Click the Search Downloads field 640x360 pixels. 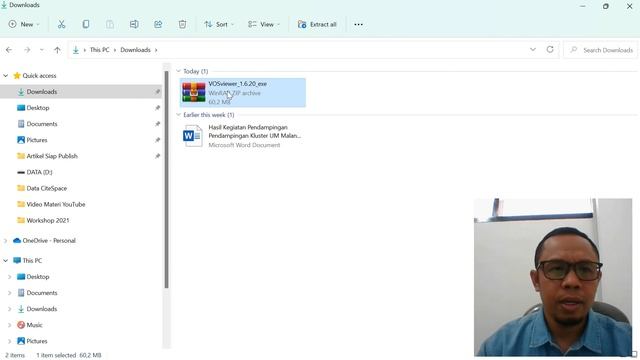(x=601, y=50)
